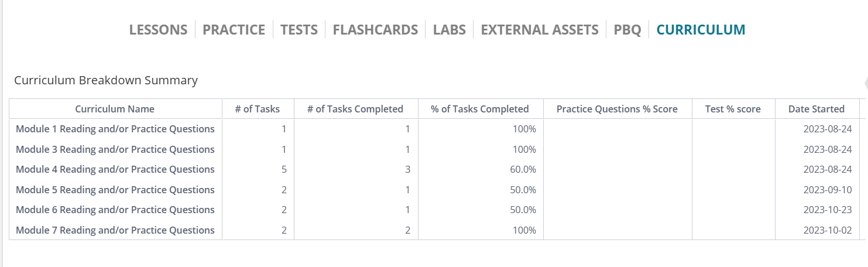Viewport: 868px width, 267px height.
Task: Select Module 7 Reading and/or Practice Questions
Action: click(x=115, y=230)
